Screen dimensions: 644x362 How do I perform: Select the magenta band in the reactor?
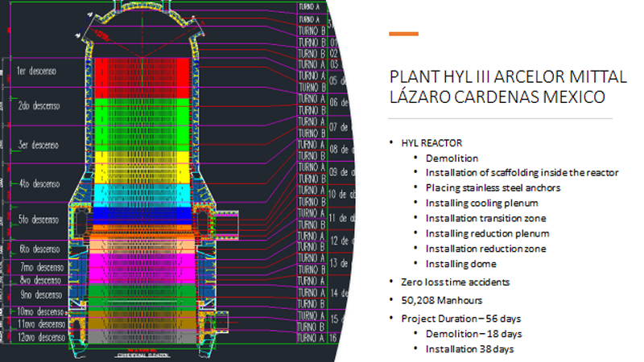pos(145,265)
